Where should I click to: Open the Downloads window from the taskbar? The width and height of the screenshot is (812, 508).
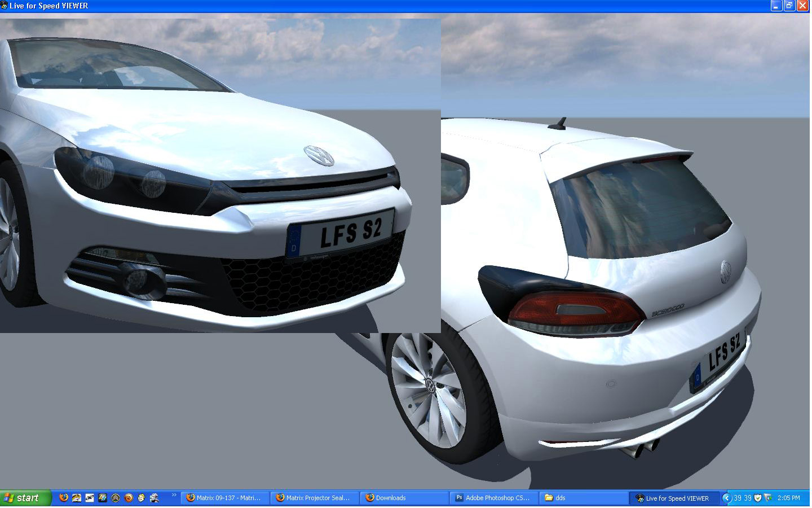[403, 498]
